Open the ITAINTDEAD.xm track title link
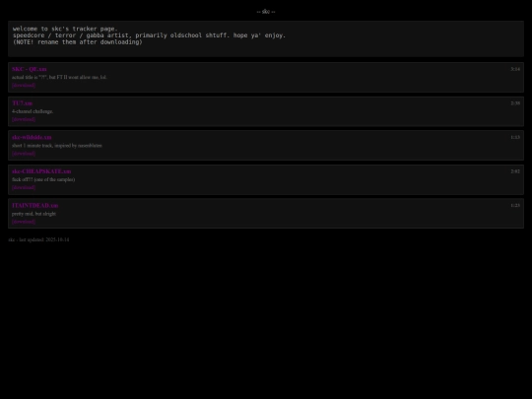 (x=34, y=206)
